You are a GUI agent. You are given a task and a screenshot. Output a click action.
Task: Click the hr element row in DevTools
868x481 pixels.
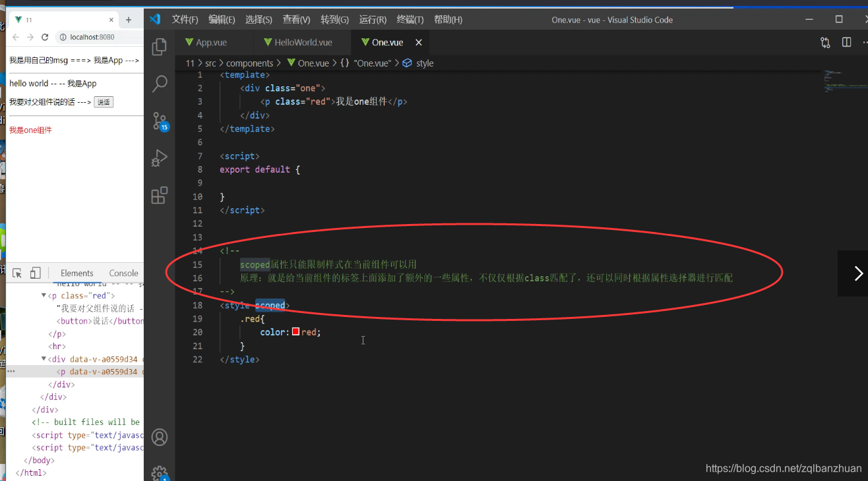pyautogui.click(x=57, y=346)
